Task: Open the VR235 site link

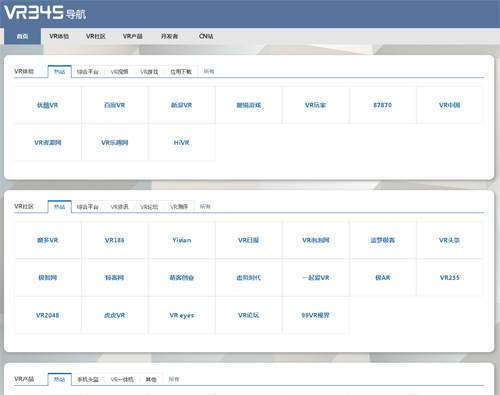Action: click(x=450, y=278)
